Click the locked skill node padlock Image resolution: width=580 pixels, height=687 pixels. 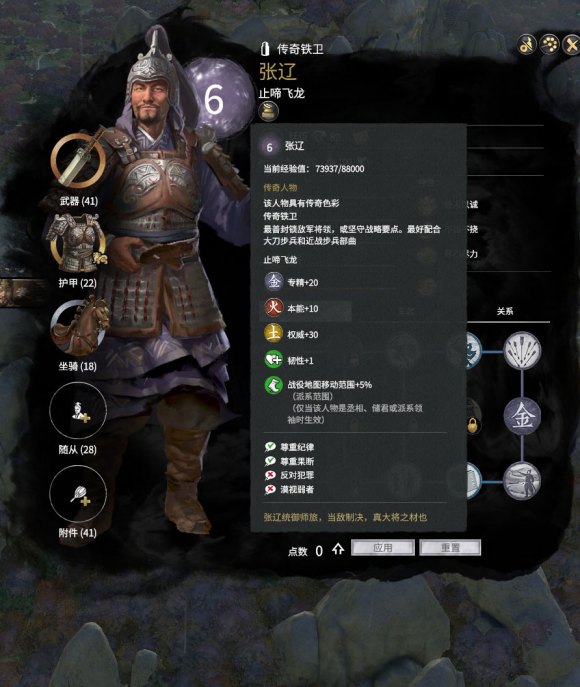tap(472, 425)
